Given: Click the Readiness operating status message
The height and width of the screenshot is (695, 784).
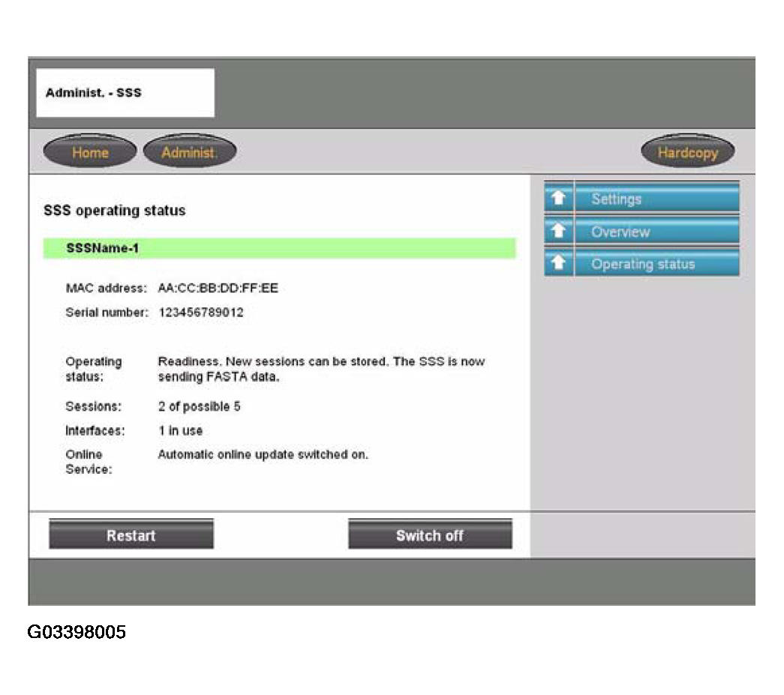Looking at the screenshot, I should (x=321, y=369).
